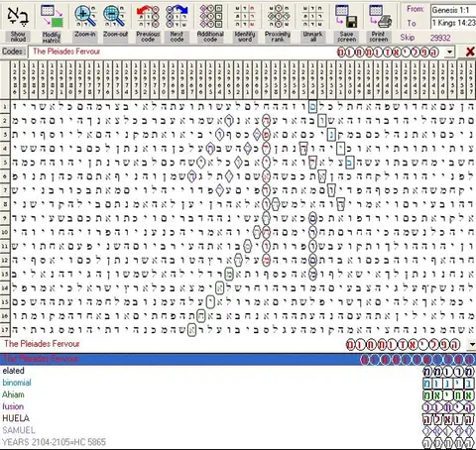The width and height of the screenshot is (476, 450).
Task: Click the Ahiam green Hebrew letter symbols
Action: 449,395
